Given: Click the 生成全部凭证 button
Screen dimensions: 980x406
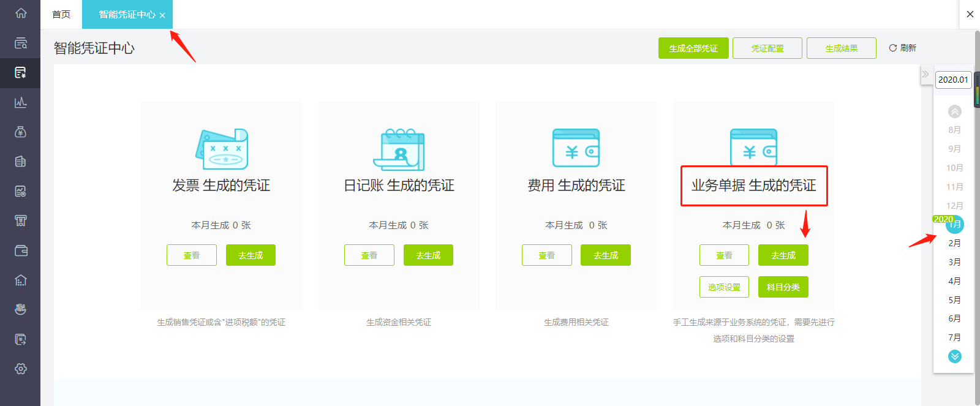Looking at the screenshot, I should point(693,48).
